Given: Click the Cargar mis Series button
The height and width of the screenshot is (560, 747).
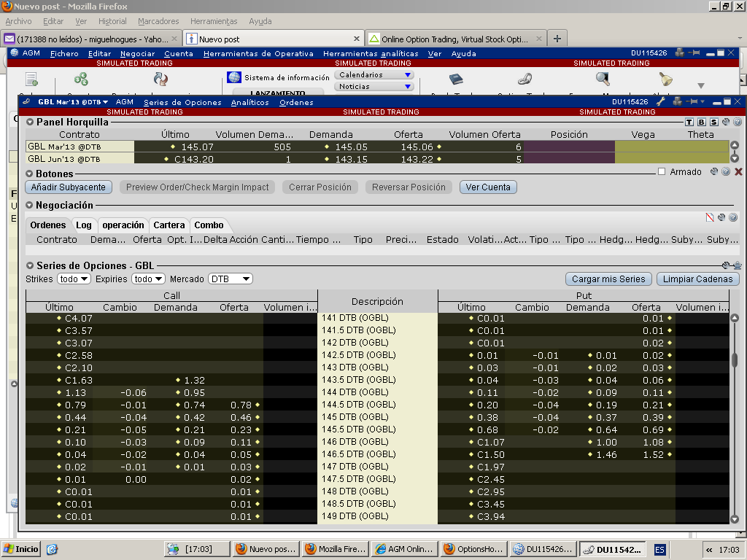Looking at the screenshot, I should (608, 279).
